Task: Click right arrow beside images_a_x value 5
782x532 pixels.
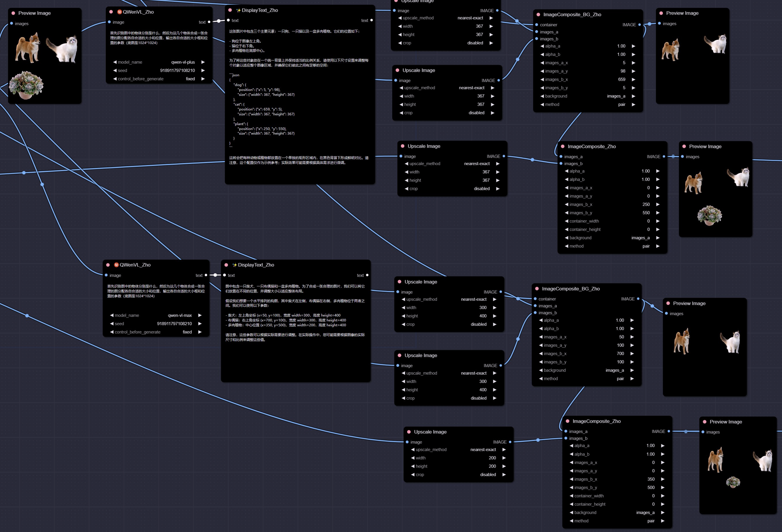Action: pos(633,63)
